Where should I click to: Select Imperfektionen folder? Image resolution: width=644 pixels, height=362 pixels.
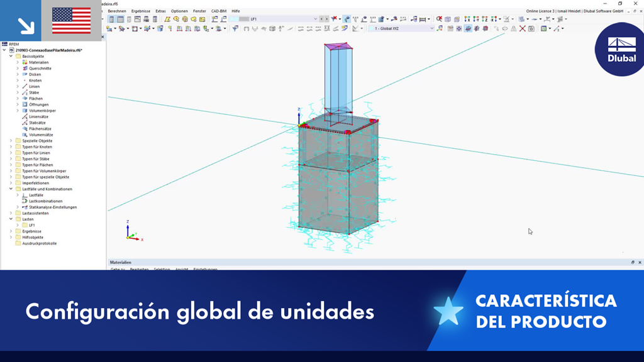[x=35, y=183]
